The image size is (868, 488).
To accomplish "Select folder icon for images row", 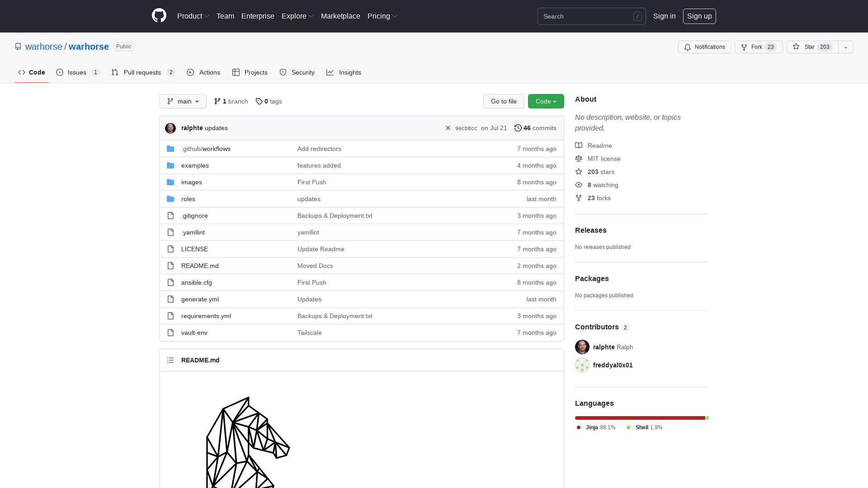I will [x=170, y=182].
